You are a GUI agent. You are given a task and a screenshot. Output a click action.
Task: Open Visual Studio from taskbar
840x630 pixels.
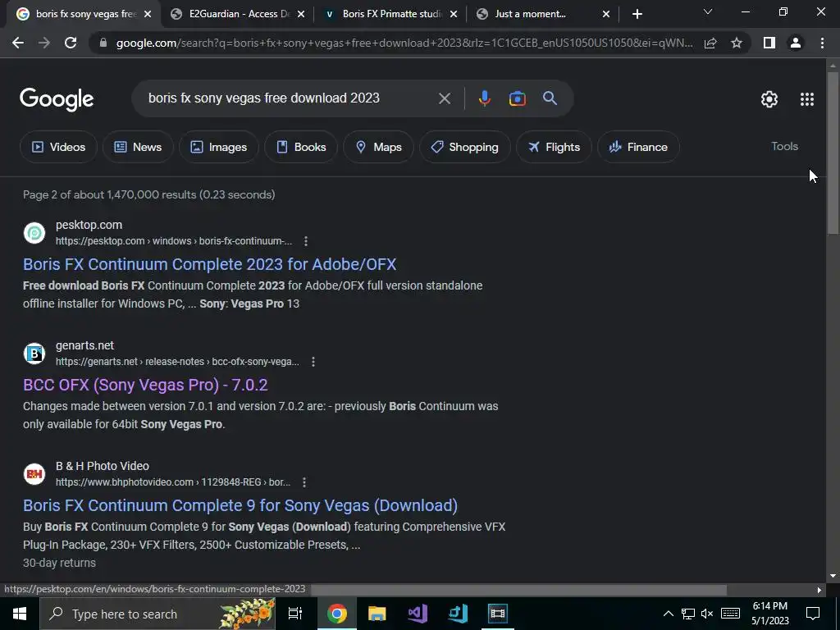418,614
